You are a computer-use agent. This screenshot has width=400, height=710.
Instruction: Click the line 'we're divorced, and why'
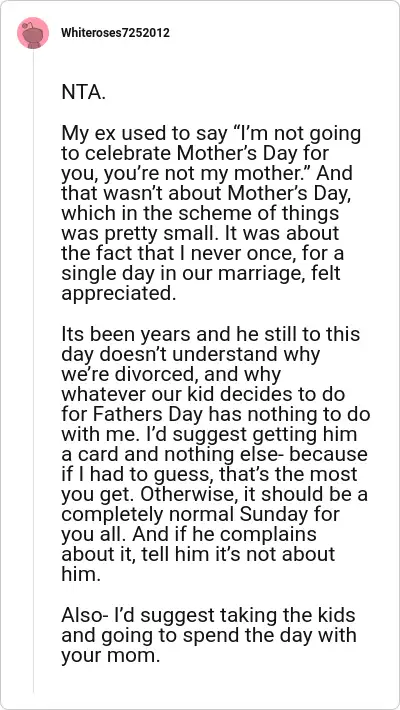(x=171, y=374)
